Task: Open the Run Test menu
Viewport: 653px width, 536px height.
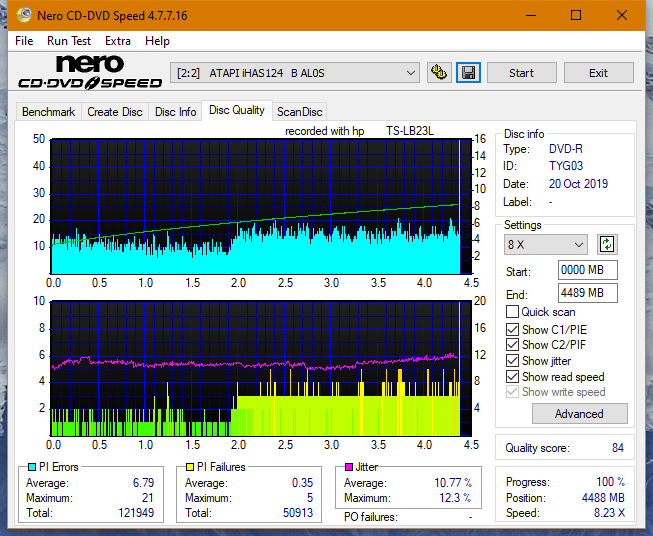Action: [69, 41]
